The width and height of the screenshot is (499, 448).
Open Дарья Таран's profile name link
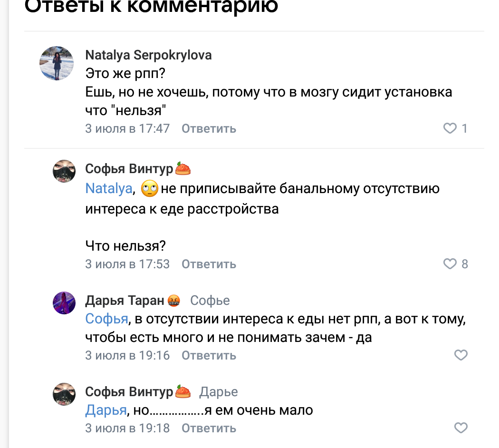[125, 301]
